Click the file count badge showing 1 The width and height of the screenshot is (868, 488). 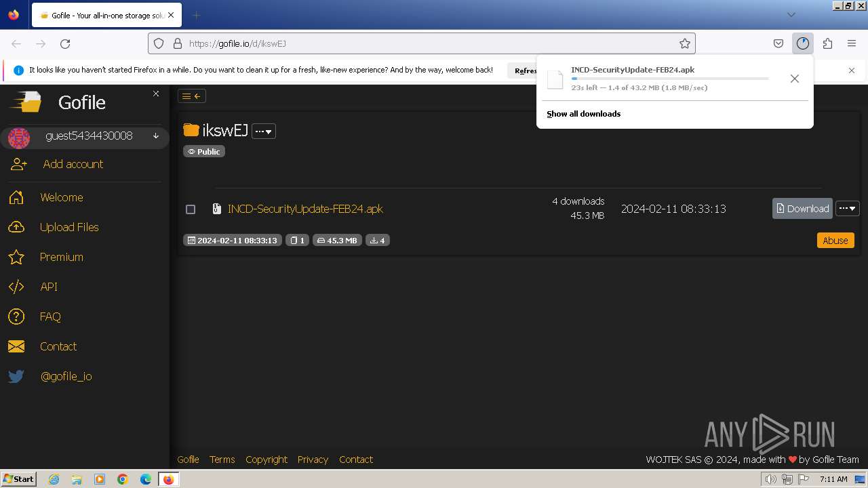[x=297, y=240]
